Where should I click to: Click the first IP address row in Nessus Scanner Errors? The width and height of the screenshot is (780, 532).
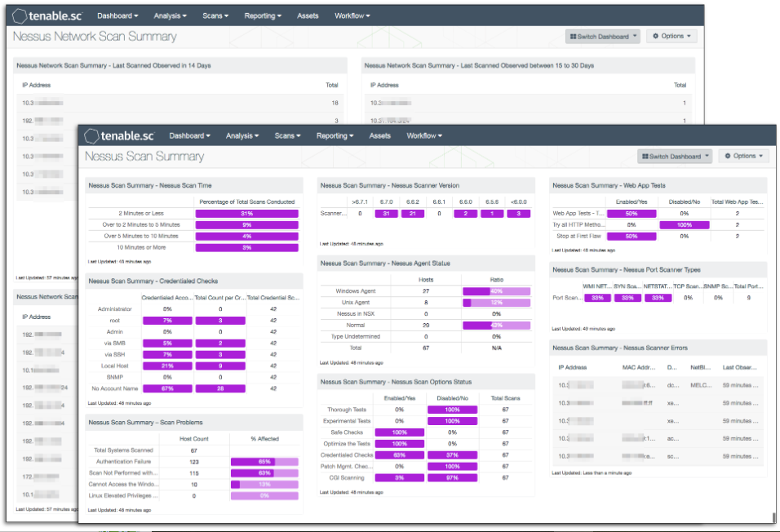point(576,383)
